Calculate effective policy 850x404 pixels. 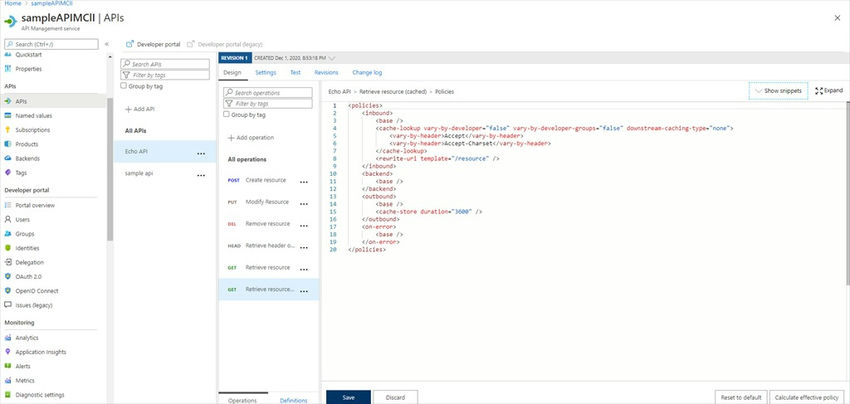pos(807,397)
